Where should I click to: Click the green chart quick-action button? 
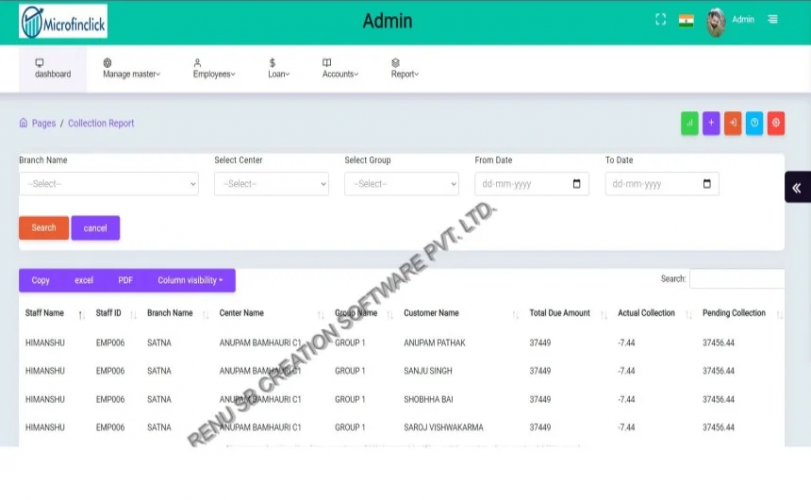[x=689, y=123]
